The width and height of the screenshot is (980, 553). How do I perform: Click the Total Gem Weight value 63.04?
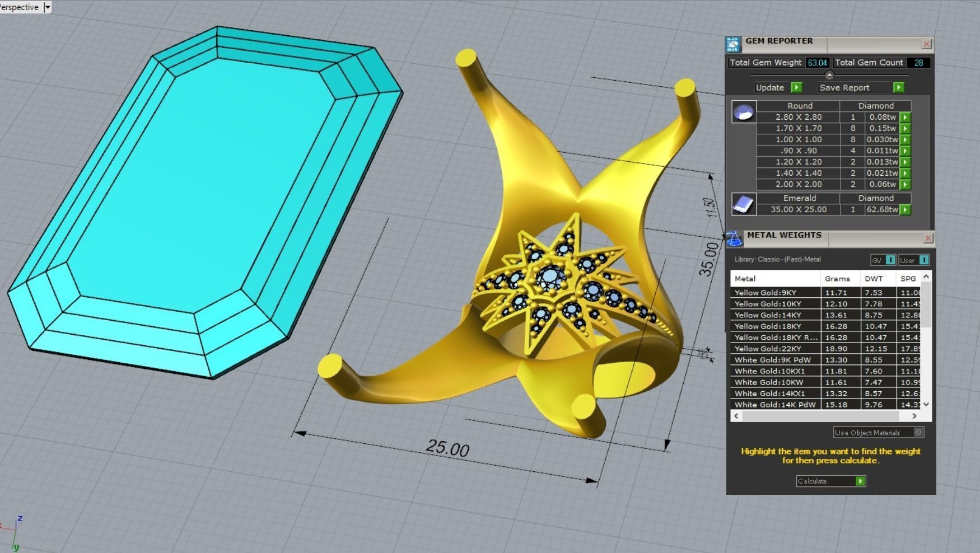818,63
